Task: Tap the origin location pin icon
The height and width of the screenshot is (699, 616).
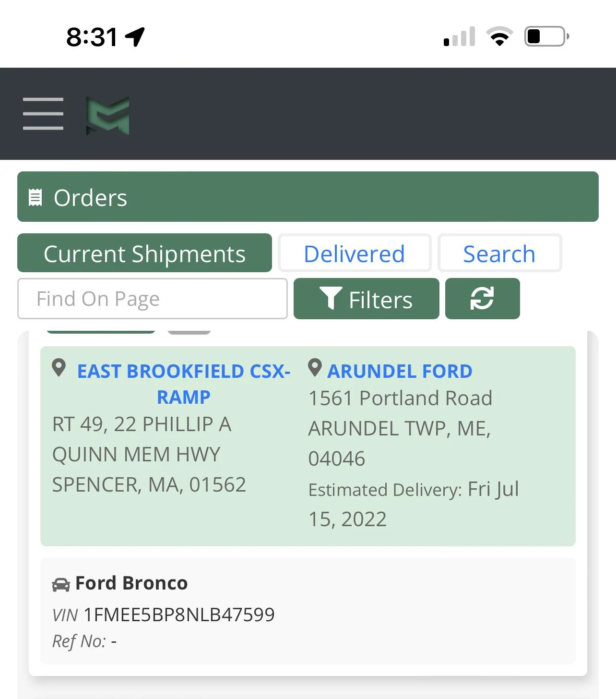Action: click(59, 368)
